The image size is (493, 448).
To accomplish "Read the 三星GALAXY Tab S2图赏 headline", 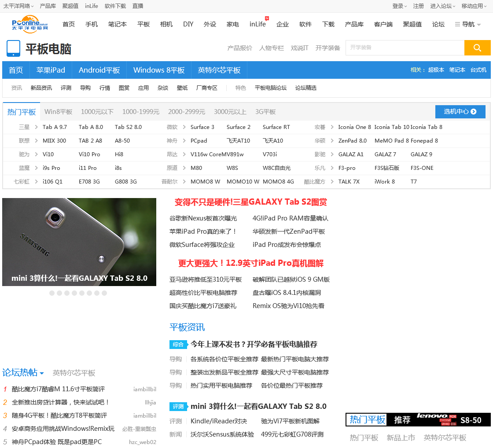I will pos(250,202).
